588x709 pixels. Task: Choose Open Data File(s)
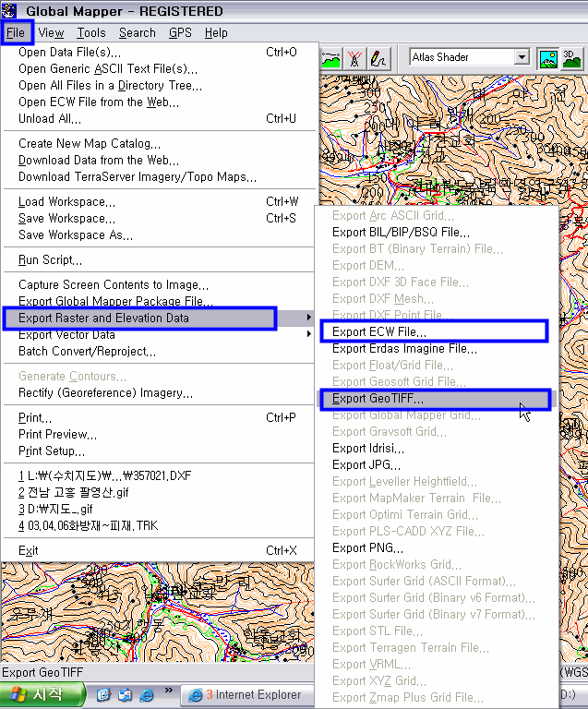pyautogui.click(x=158, y=53)
